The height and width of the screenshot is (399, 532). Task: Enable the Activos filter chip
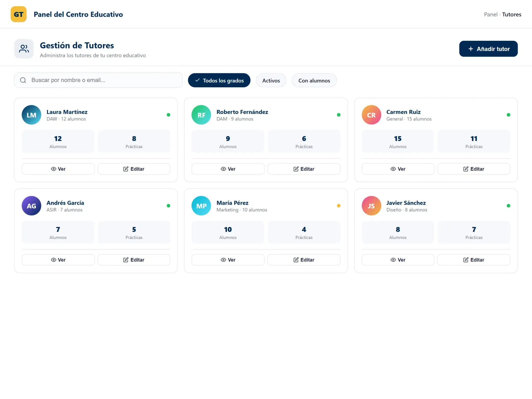271,81
